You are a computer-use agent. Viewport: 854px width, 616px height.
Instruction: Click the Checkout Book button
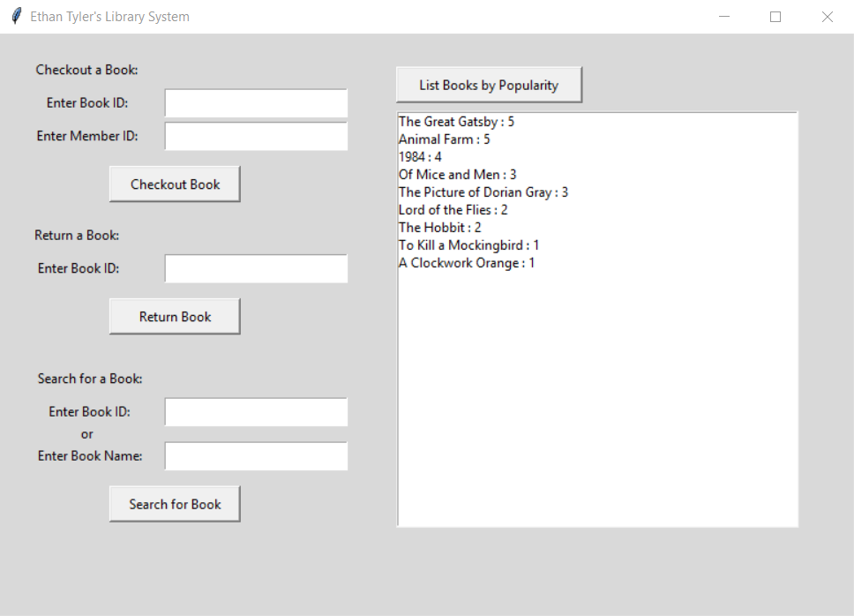pos(175,184)
